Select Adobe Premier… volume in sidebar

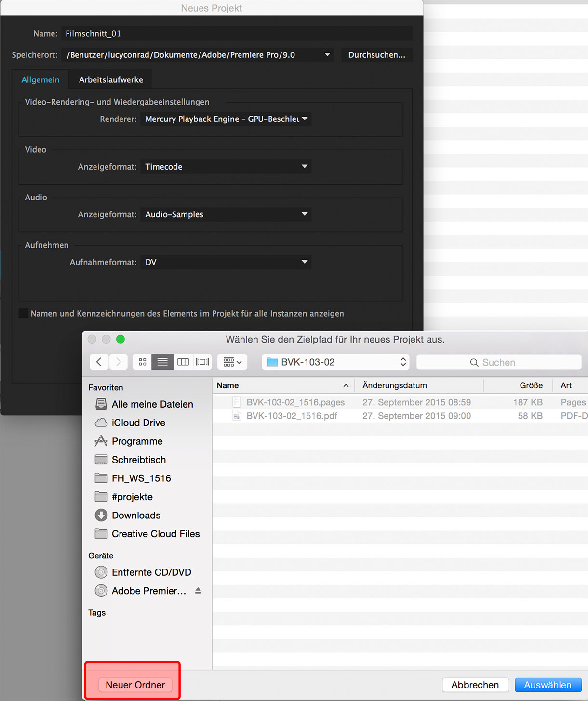(140, 591)
